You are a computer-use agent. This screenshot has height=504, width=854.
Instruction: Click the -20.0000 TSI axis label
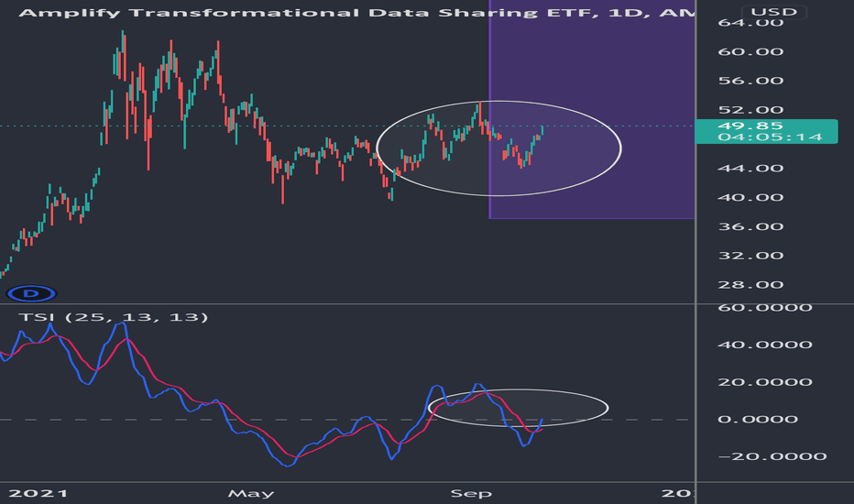[772, 456]
